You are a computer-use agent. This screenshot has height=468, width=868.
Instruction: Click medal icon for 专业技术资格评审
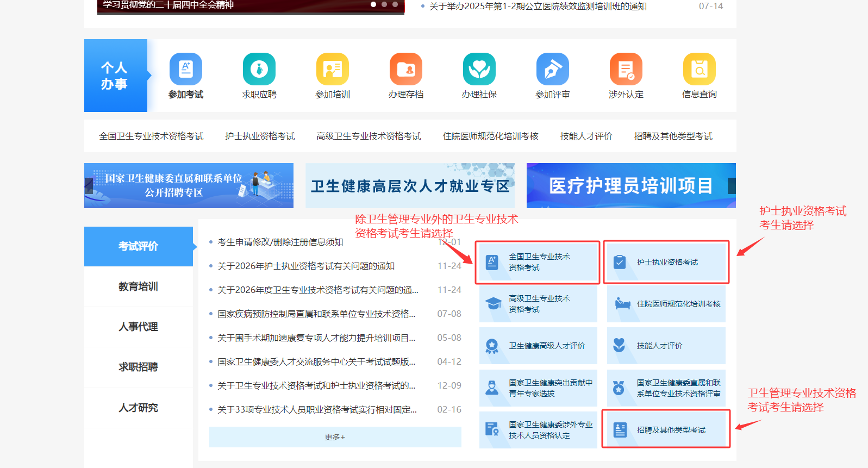pyautogui.click(x=619, y=388)
